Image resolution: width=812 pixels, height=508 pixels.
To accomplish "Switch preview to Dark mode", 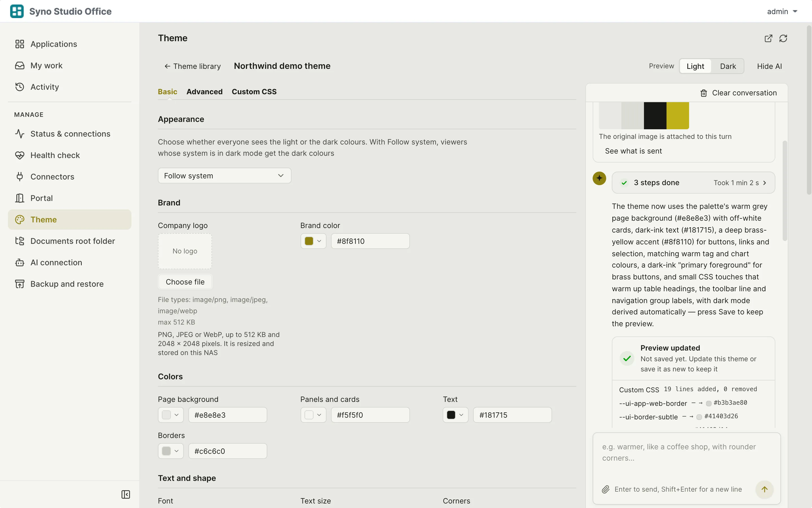I will (728, 66).
